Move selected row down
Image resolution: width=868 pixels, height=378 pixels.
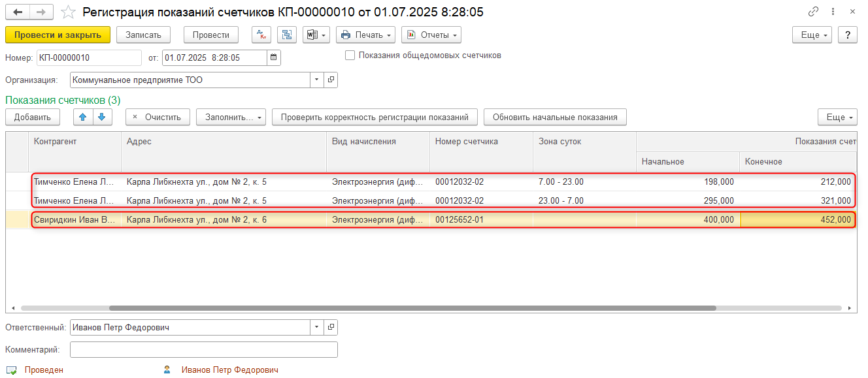[102, 117]
